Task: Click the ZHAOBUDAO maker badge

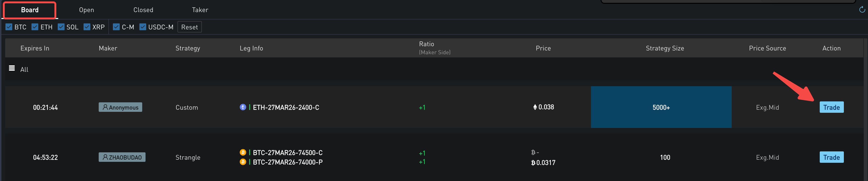Action: (122, 157)
